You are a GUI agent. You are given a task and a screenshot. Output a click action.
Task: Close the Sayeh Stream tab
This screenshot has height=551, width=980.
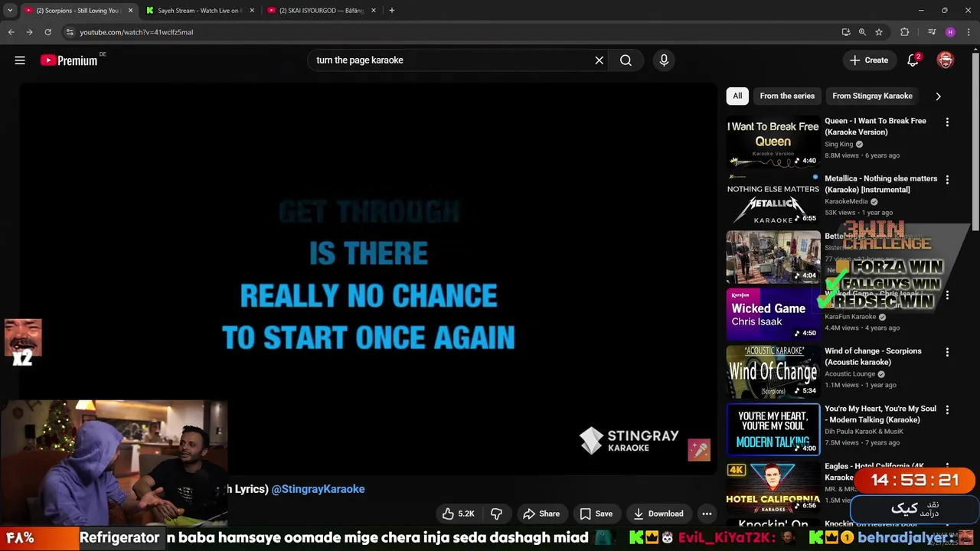pyautogui.click(x=252, y=11)
